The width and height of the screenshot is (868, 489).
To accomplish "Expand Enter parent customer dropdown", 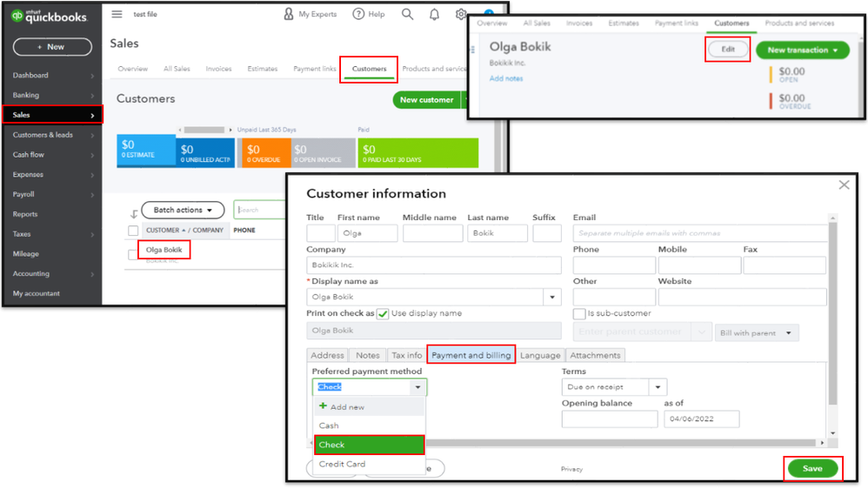I will pyautogui.click(x=701, y=332).
